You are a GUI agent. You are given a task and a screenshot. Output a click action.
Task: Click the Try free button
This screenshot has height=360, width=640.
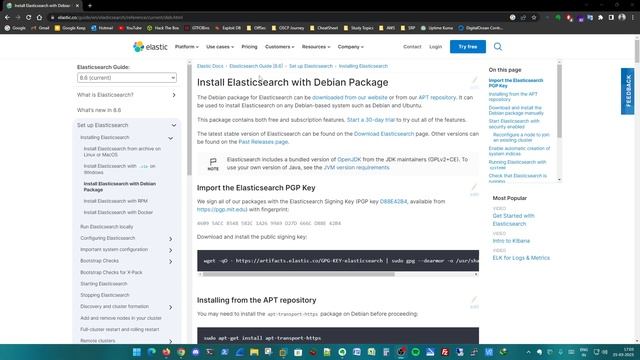tap(468, 47)
